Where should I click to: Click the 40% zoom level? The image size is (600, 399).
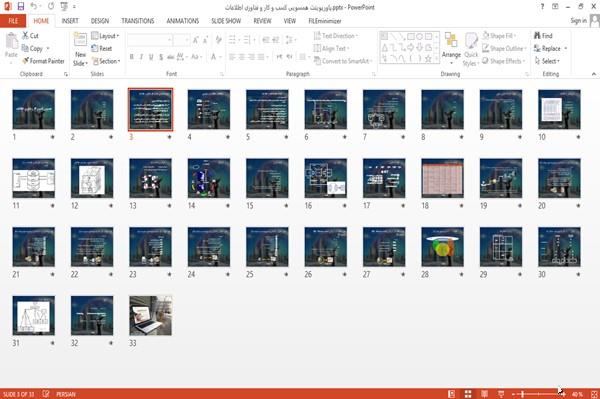pos(577,394)
